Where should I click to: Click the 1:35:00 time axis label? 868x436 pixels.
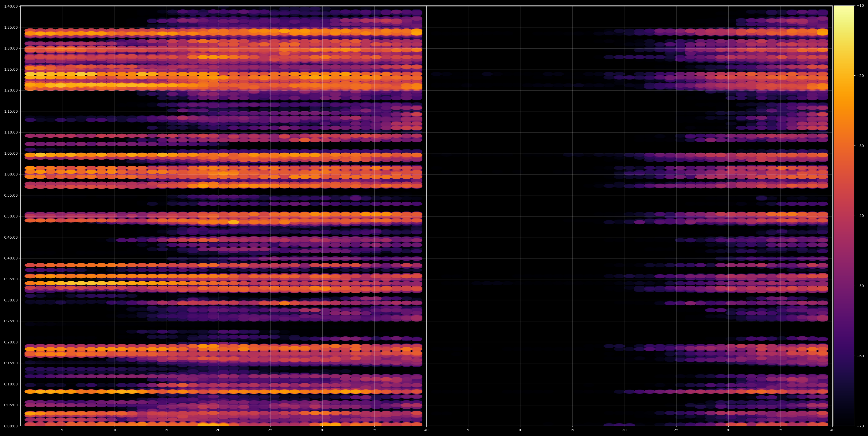coord(11,27)
